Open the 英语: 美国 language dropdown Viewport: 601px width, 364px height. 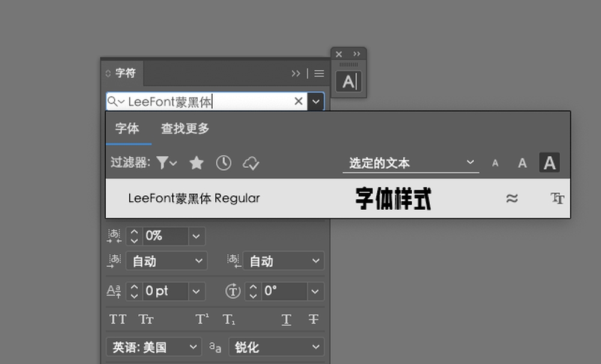point(154,347)
